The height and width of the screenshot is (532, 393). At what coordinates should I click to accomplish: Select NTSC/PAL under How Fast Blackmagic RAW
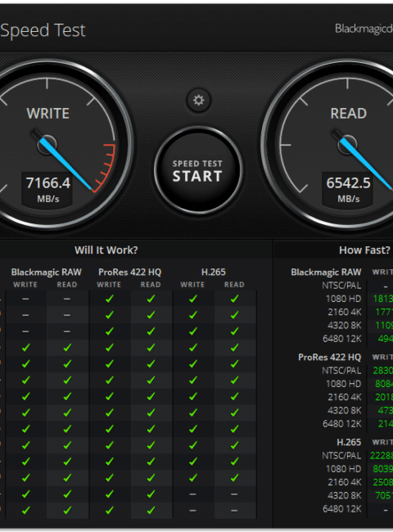tap(341, 286)
